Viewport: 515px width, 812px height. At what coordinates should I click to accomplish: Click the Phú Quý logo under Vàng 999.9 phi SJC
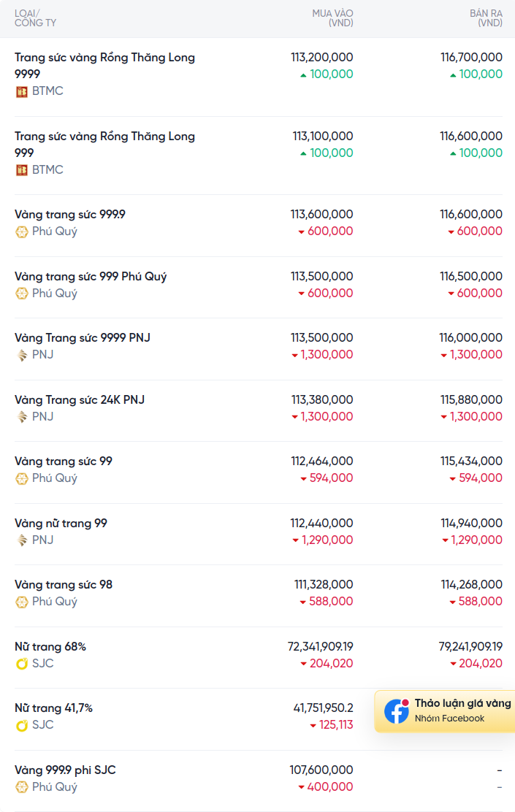(22, 787)
